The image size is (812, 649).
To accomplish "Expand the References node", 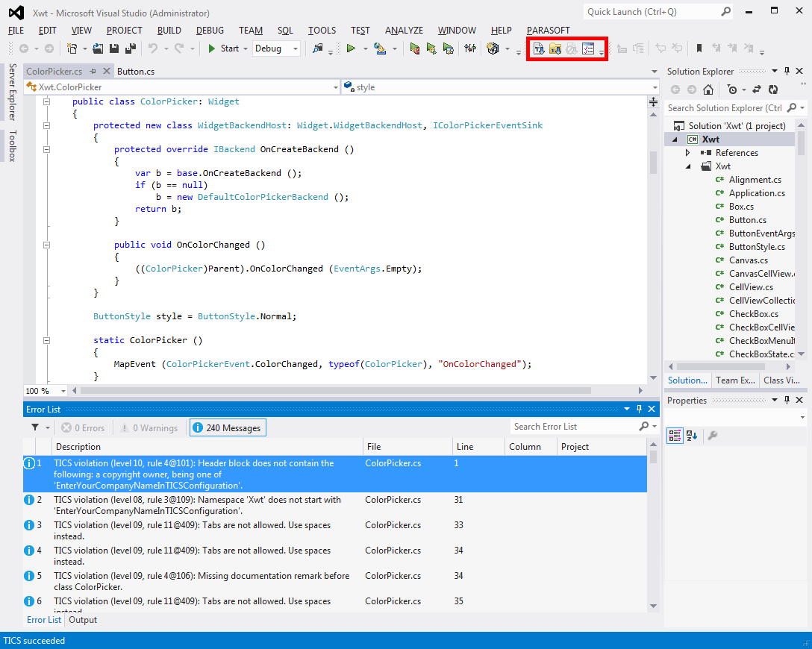I will pyautogui.click(x=688, y=153).
